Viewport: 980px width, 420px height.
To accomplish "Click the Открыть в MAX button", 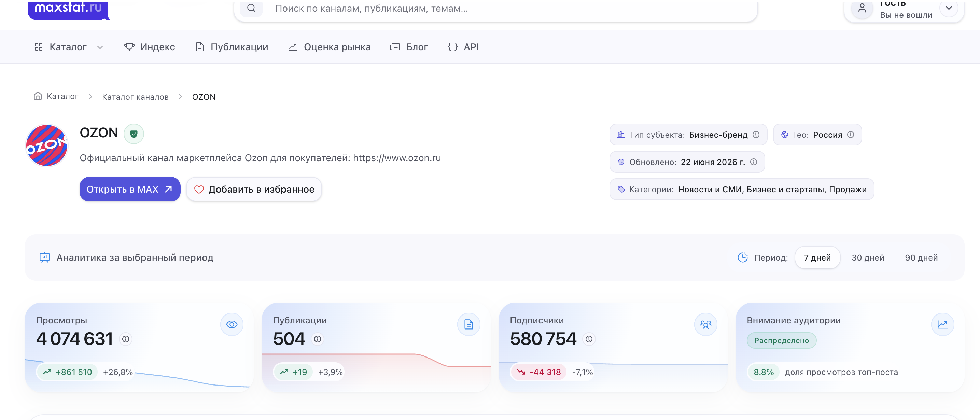I will point(130,189).
